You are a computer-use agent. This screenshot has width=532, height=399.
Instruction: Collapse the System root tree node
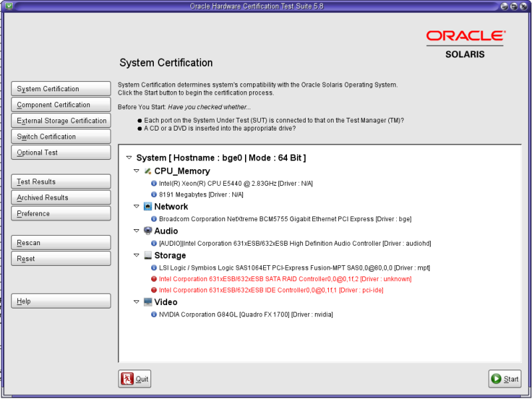pyautogui.click(x=129, y=158)
